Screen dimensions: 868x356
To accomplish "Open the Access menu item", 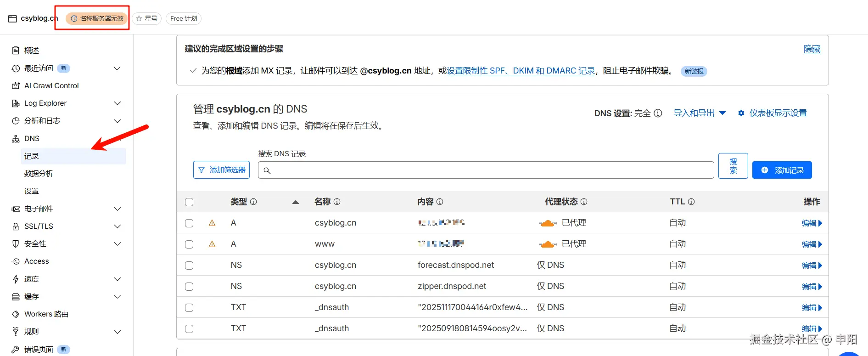I will (x=37, y=261).
